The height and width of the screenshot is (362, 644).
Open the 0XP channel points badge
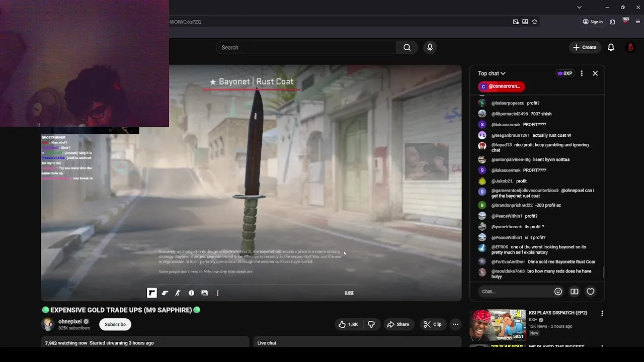point(565,73)
